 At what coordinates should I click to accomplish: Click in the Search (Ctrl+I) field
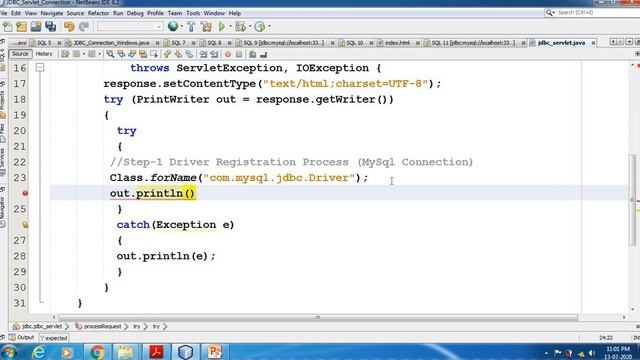(594, 13)
